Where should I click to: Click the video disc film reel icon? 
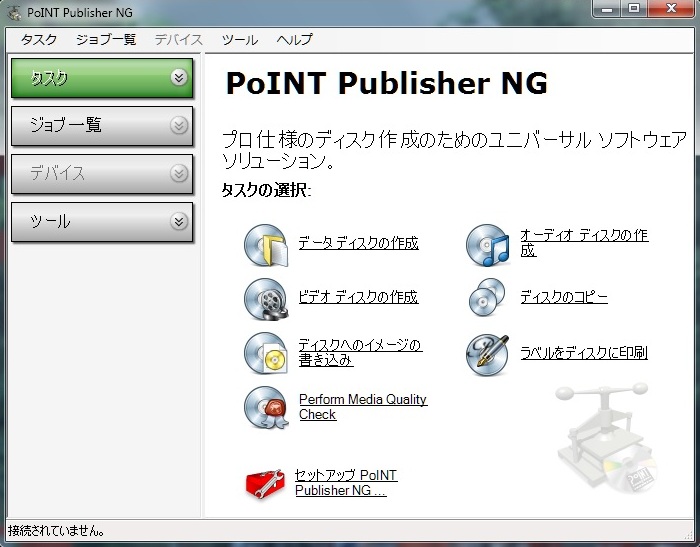point(266,299)
